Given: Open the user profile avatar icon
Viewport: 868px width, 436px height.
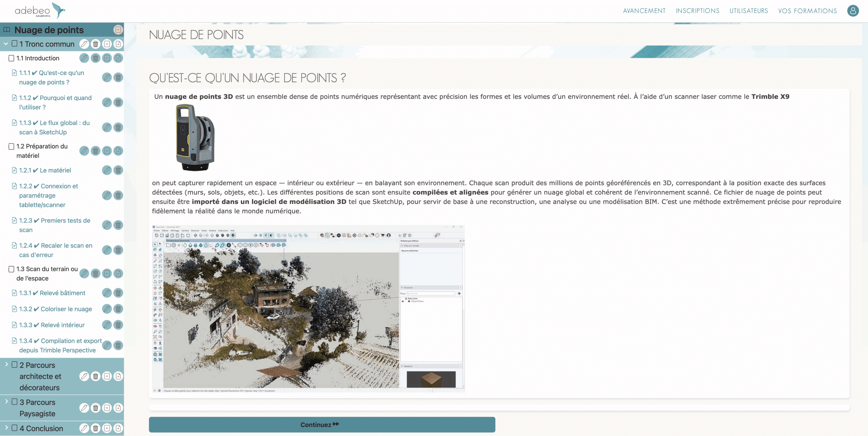Looking at the screenshot, I should [853, 11].
